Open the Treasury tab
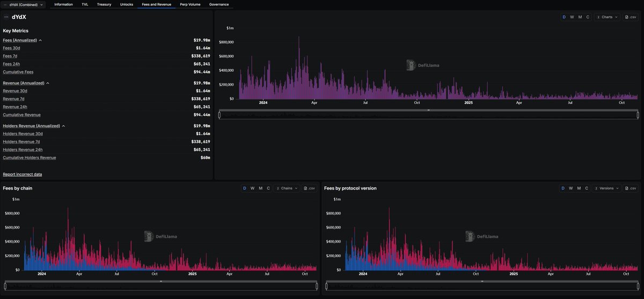The height and width of the screenshot is (299, 644). [104, 4]
